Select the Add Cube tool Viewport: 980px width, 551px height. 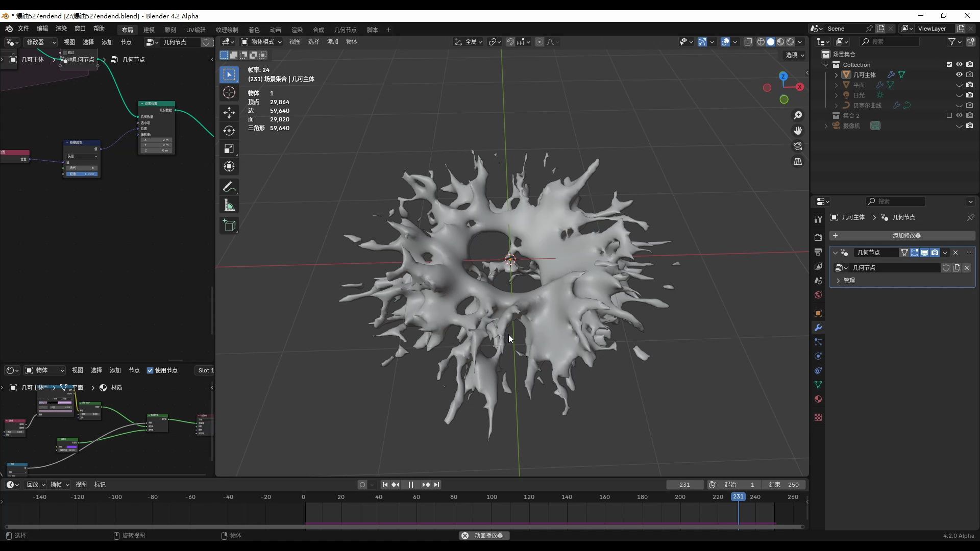click(229, 226)
